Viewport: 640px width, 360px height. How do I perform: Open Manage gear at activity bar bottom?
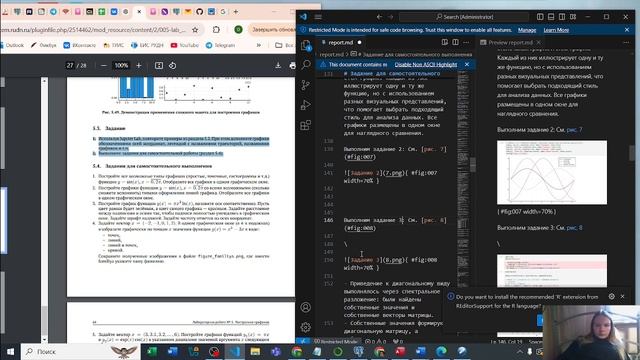306,327
